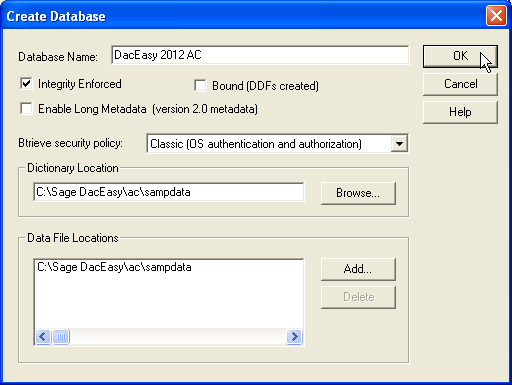Screen dimensions: 512x385
Task: Click the OK button
Action: [460, 56]
